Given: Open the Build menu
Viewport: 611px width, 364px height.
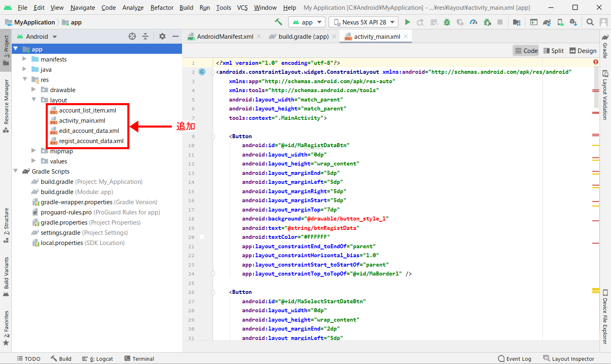Looking at the screenshot, I should pyautogui.click(x=186, y=7).
